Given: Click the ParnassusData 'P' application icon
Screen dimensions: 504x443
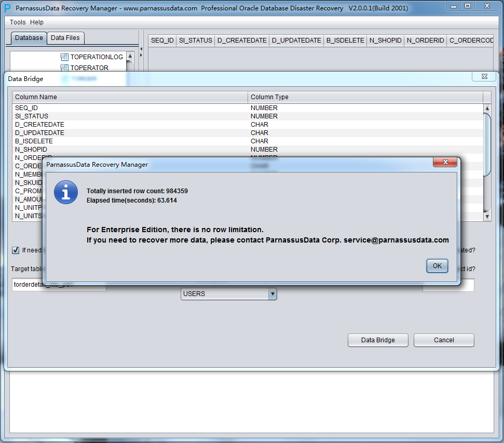Looking at the screenshot, I should [7, 8].
